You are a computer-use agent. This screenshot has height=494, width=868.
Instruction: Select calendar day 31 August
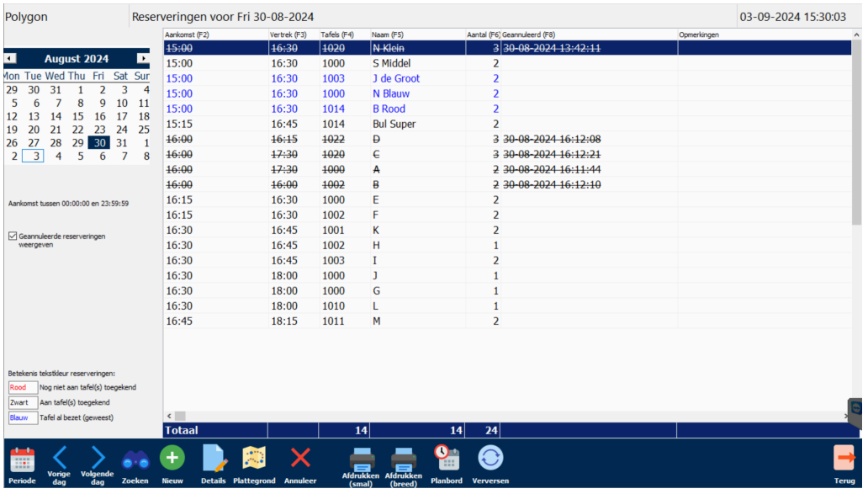tap(122, 143)
